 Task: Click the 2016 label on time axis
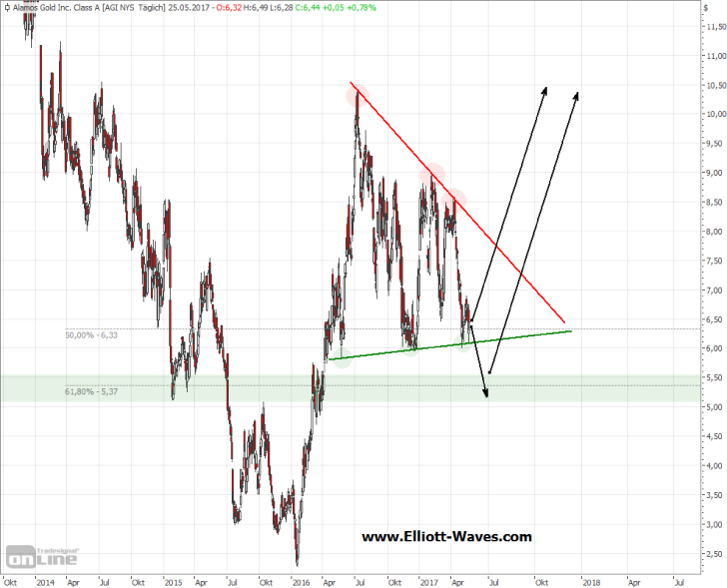(300, 580)
